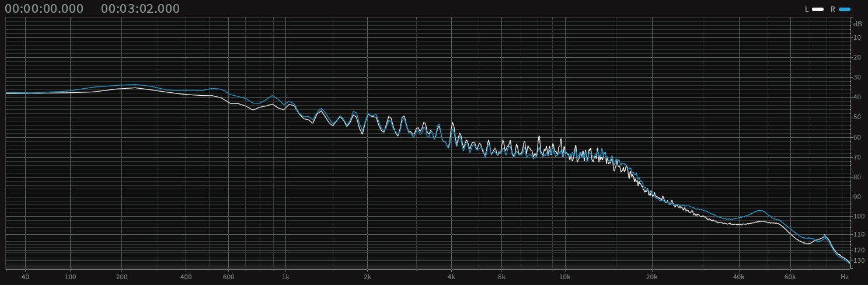Click the 90 dB level axis label

pos(857,197)
